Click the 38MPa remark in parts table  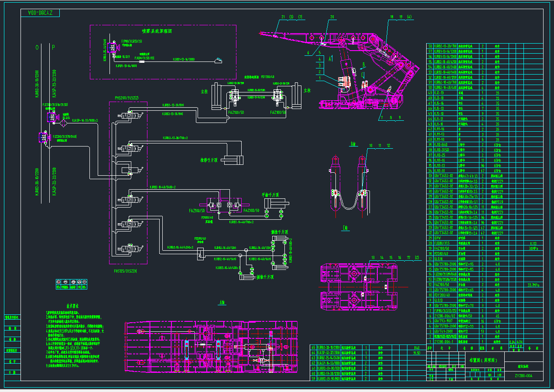tap(533, 248)
